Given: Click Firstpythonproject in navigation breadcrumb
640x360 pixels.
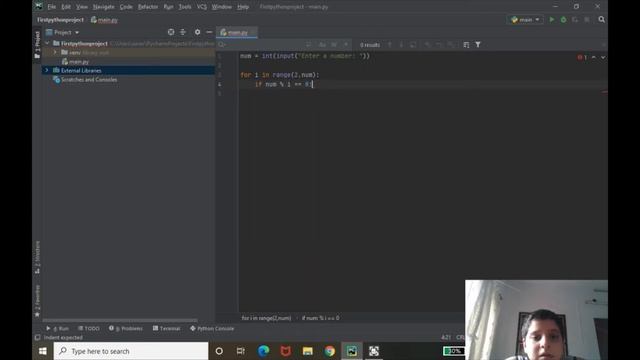Looking at the screenshot, I should pyautogui.click(x=60, y=20).
